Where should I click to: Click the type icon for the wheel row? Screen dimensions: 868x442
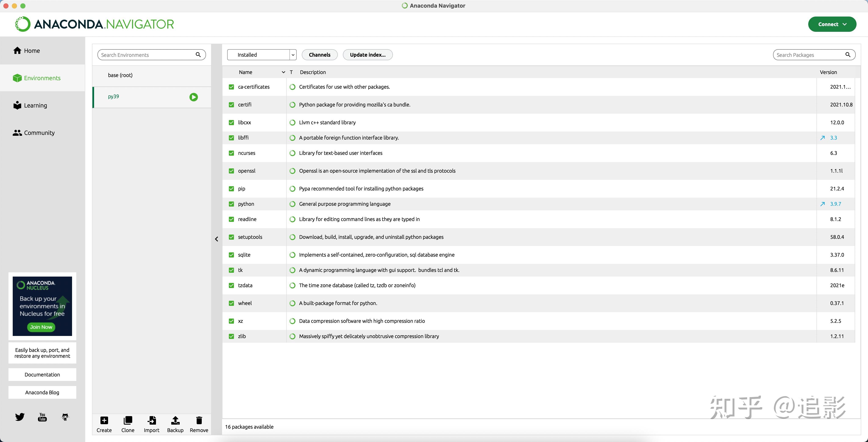click(x=292, y=303)
